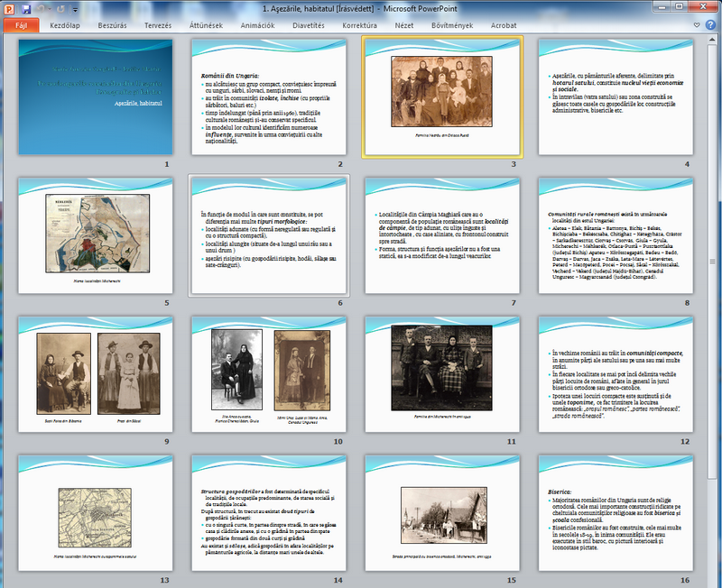This screenshot has width=722, height=588.
Task: Go to the Diavetítés ribbon tab
Action: click(308, 26)
